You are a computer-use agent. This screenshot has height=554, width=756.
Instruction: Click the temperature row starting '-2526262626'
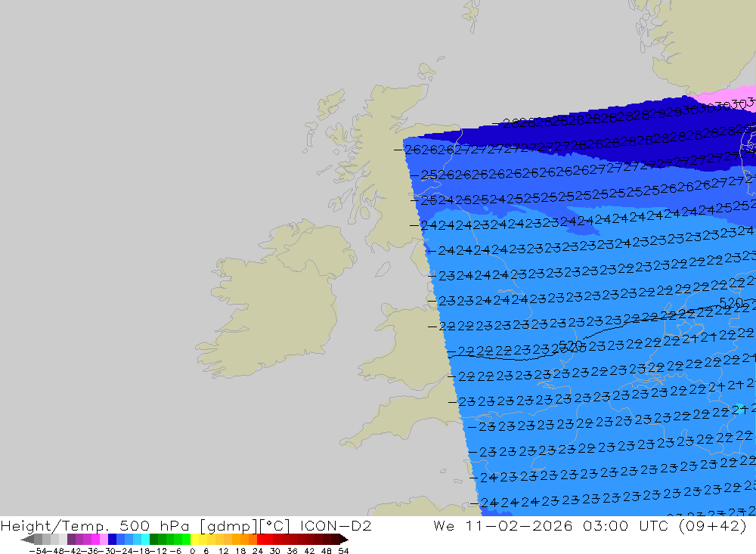(x=582, y=168)
